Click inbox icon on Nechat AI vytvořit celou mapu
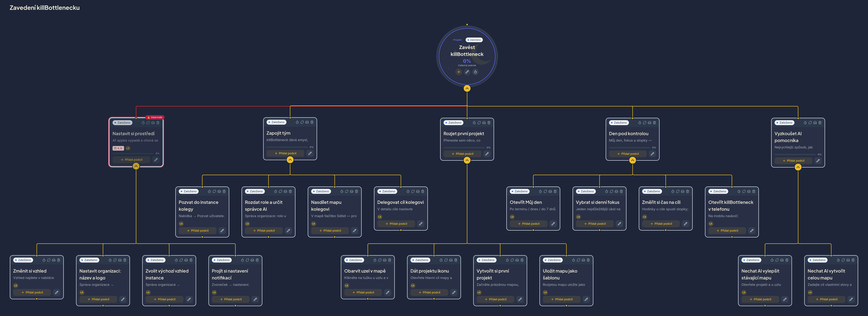 pyautogui.click(x=848, y=260)
